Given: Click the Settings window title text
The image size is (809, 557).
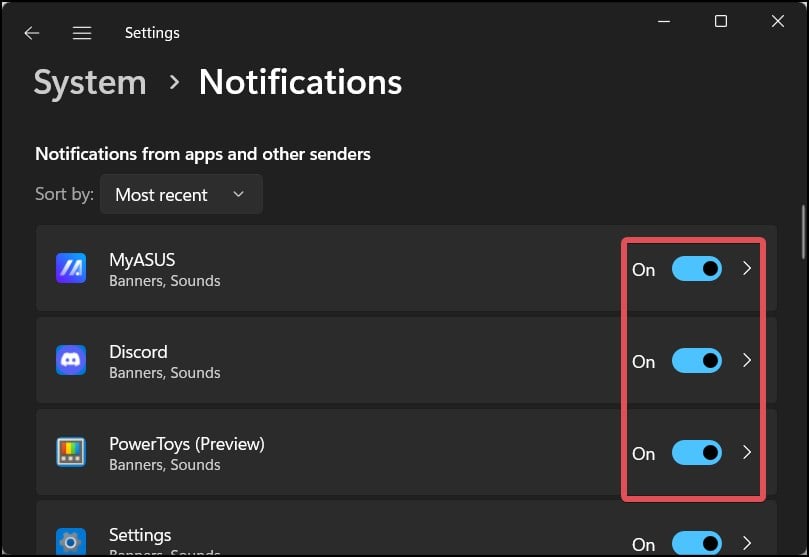Looking at the screenshot, I should (152, 33).
